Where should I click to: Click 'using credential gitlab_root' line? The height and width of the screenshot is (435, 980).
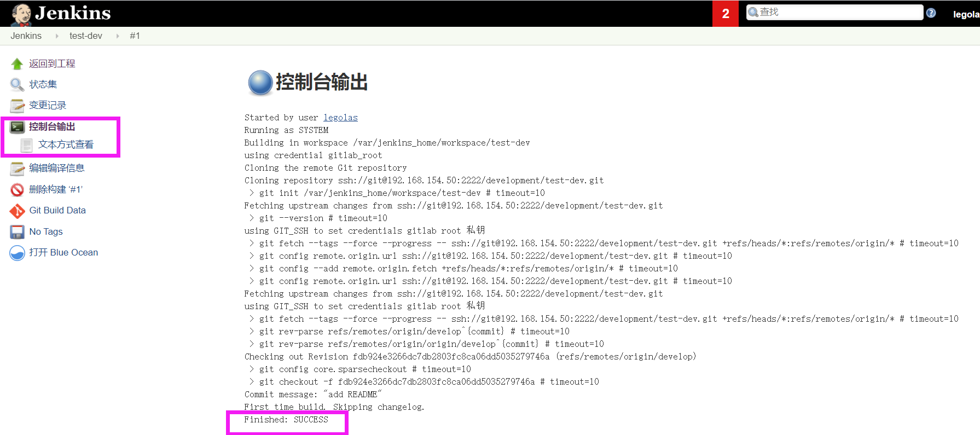(313, 155)
